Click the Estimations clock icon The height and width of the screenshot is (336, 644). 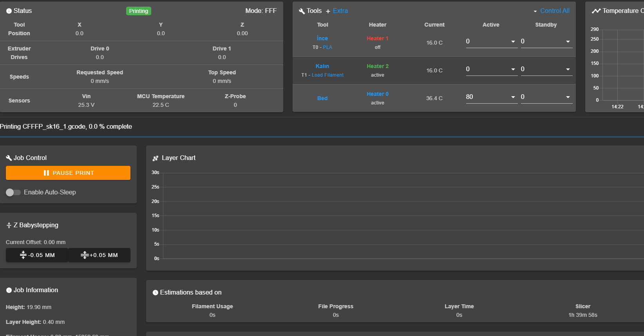(156, 293)
